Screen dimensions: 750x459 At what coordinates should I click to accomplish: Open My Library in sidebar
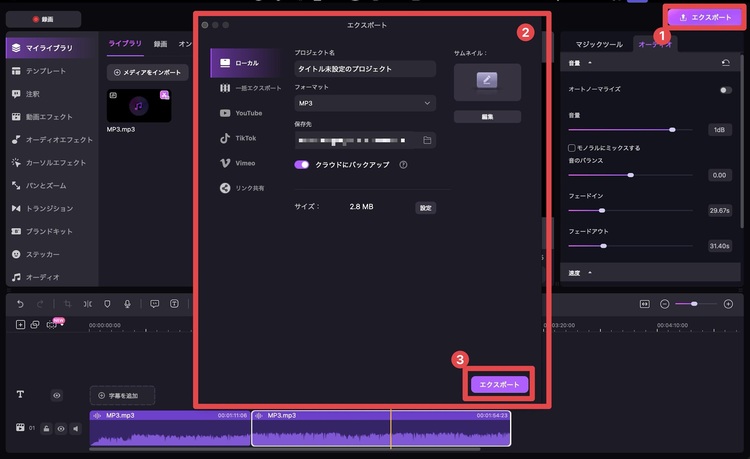click(49, 48)
